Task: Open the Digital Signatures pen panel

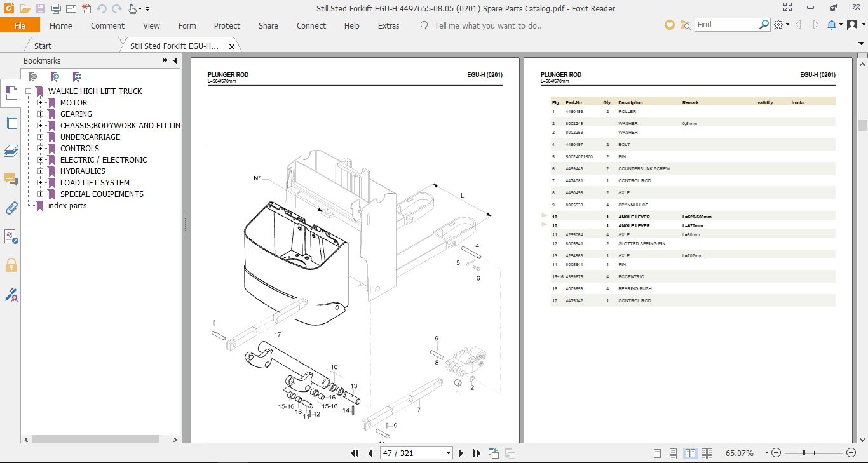Action: tap(11, 294)
